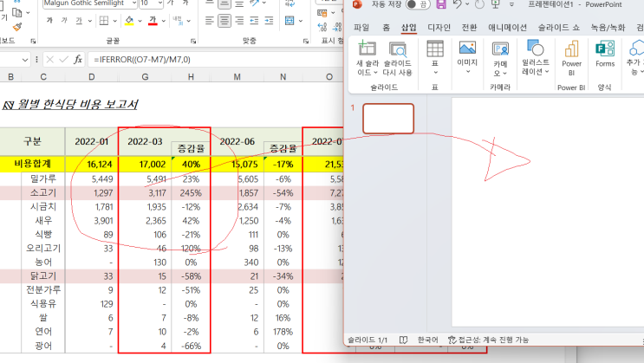Click the Forms icon in PowerPoint
The height and width of the screenshot is (363, 644).
click(x=605, y=49)
